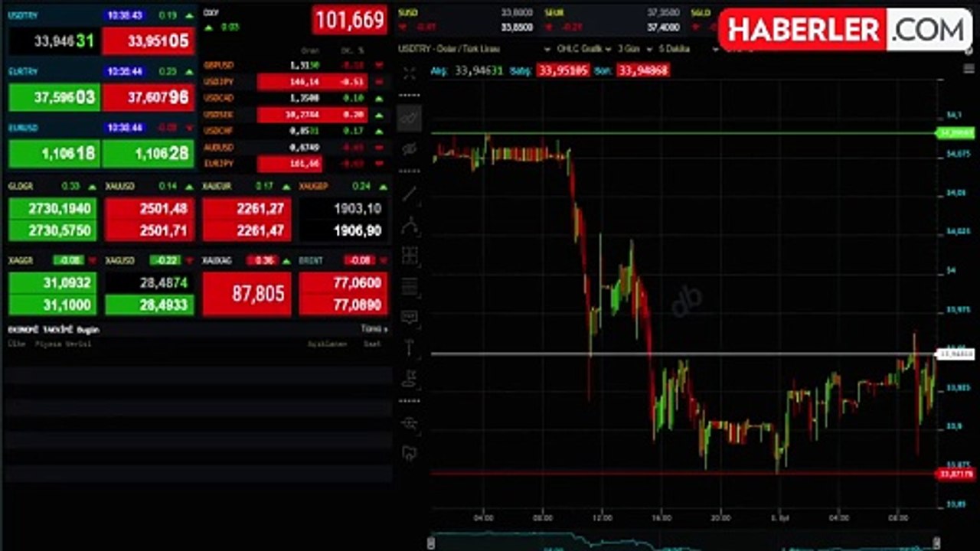Screen dimensions: 980x551
Task: Click the USDTRY timestamp 10:38:43
Action: pos(124,15)
